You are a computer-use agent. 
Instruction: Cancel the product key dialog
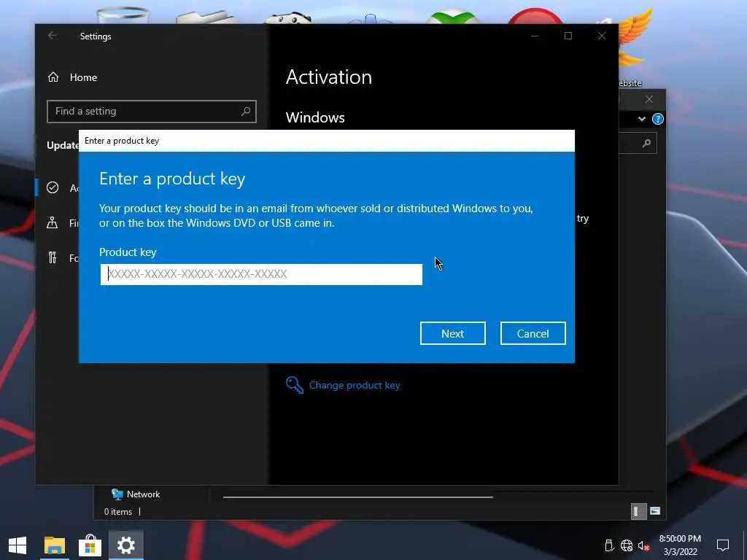pos(533,333)
